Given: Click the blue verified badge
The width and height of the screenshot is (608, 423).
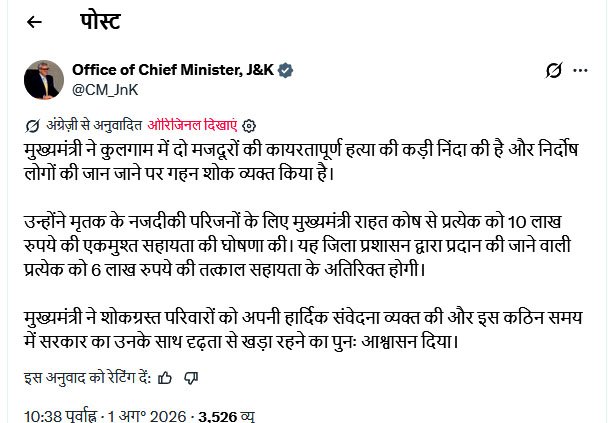Looking at the screenshot, I should 285,71.
